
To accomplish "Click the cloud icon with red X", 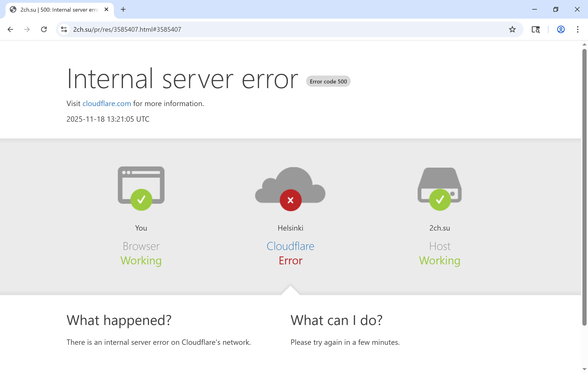I will coord(290,188).
